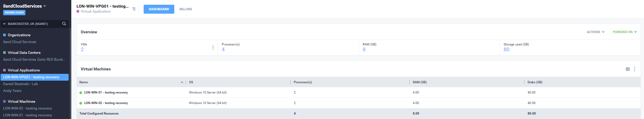The width and height of the screenshot is (644, 119).
Task: Click the Name column sort arrow
Action: [x=182, y=82]
